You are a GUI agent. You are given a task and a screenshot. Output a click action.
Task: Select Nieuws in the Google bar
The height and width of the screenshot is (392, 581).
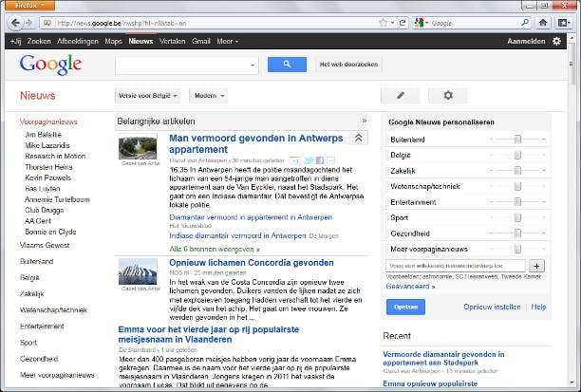point(141,41)
